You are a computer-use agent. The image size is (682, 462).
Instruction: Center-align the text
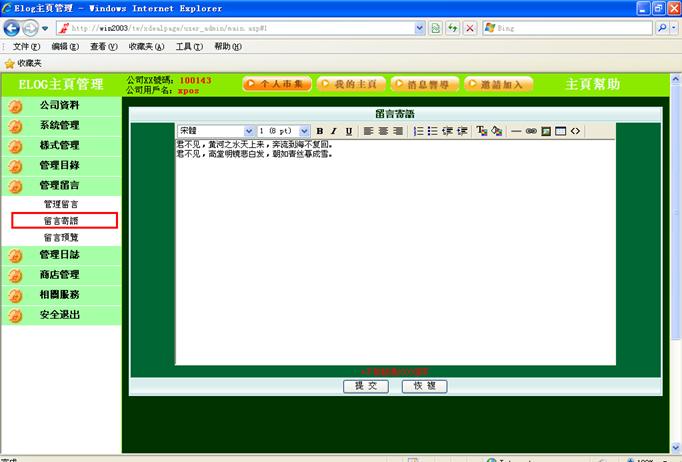coord(383,131)
